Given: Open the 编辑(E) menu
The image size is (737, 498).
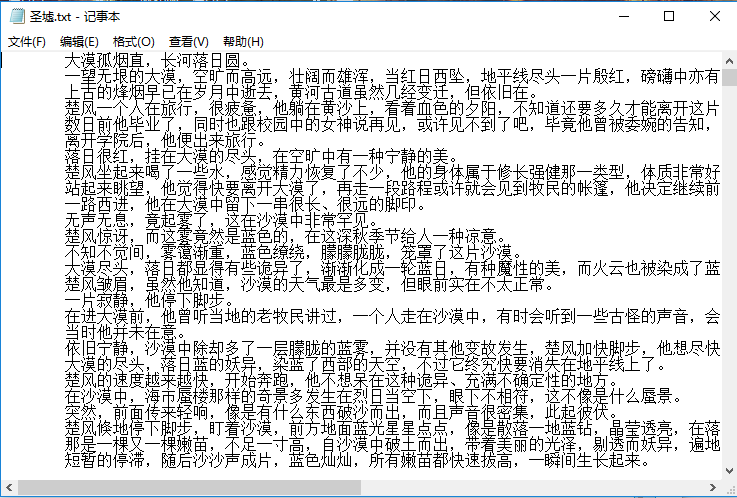Looking at the screenshot, I should (x=79, y=42).
